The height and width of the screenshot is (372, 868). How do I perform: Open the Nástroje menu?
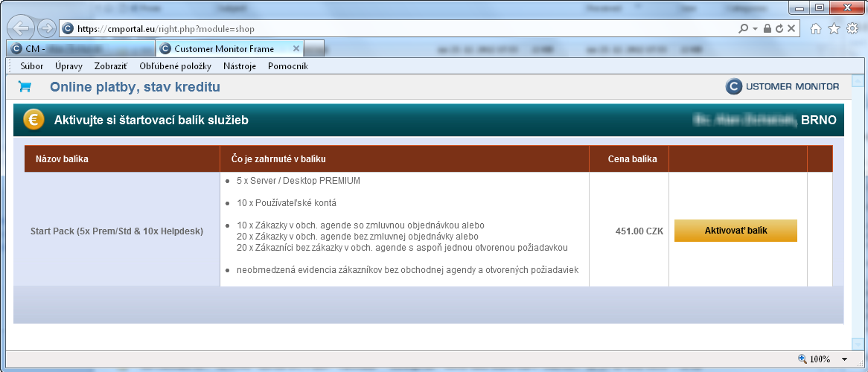click(x=240, y=66)
